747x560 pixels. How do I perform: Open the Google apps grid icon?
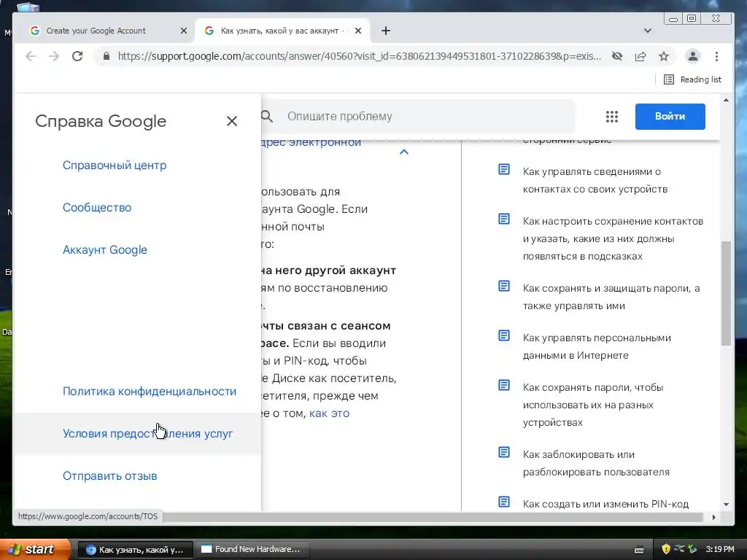pos(612,116)
